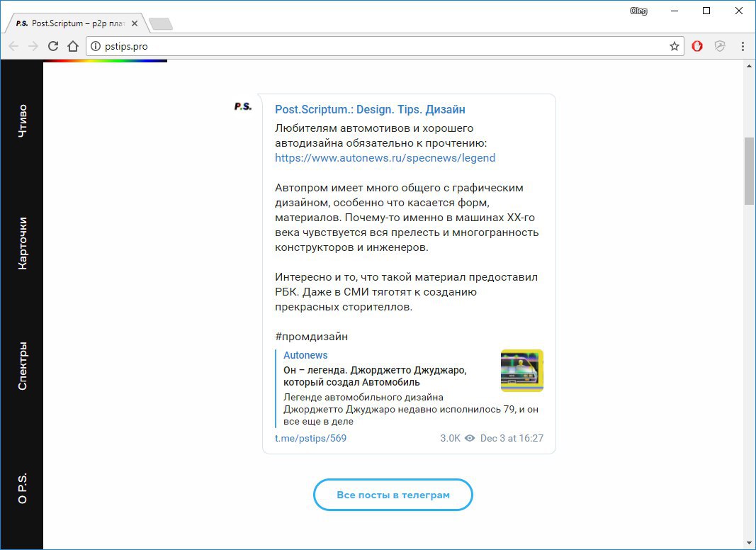Open the Чтиво sidebar section
This screenshot has width=756, height=550.
point(22,120)
